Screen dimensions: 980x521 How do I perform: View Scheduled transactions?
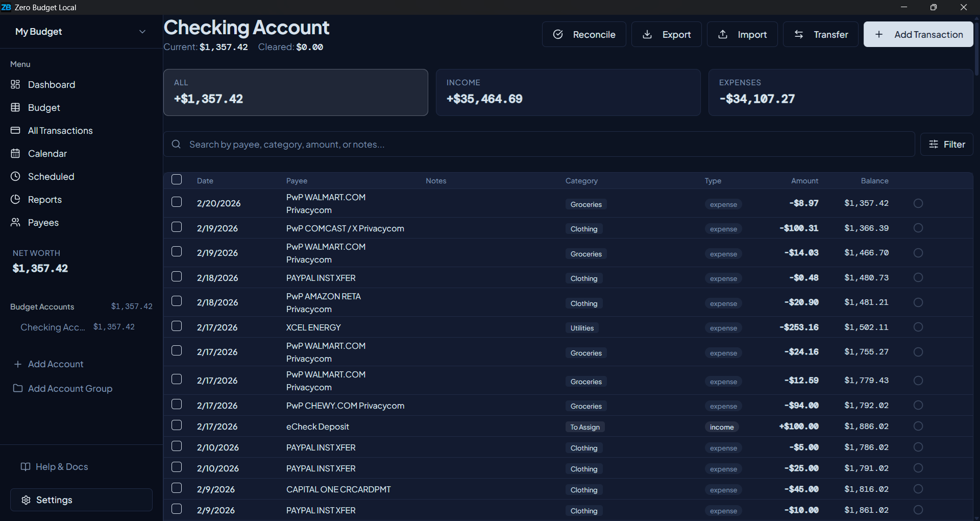click(x=50, y=176)
